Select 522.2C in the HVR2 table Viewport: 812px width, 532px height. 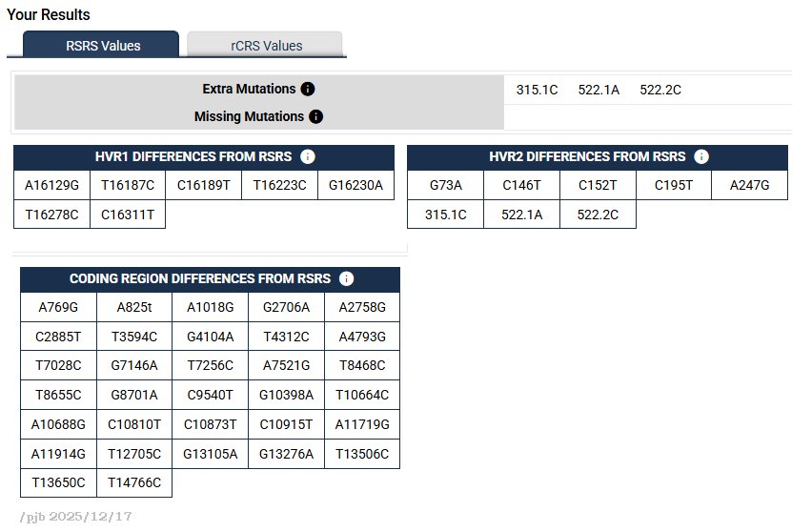point(598,215)
